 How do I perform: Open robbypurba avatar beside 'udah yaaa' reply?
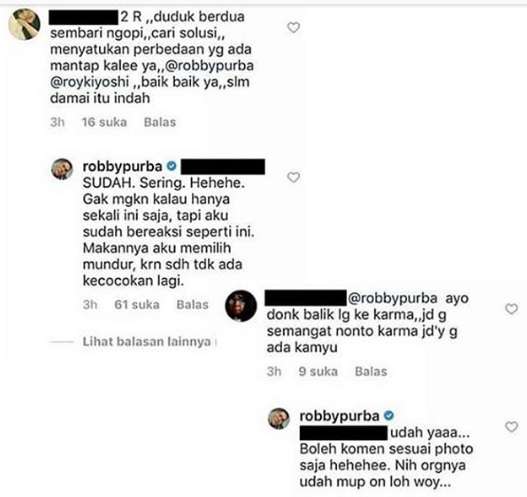pos(279,418)
